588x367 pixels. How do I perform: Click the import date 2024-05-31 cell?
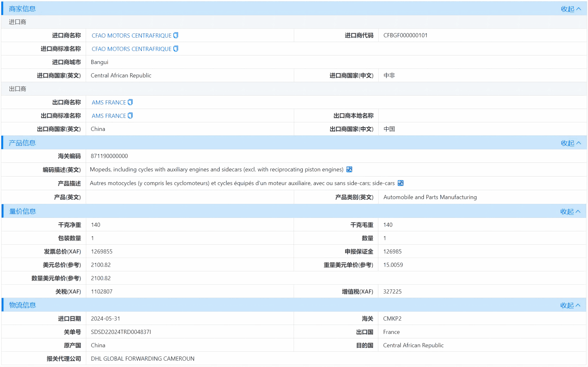[106, 318]
